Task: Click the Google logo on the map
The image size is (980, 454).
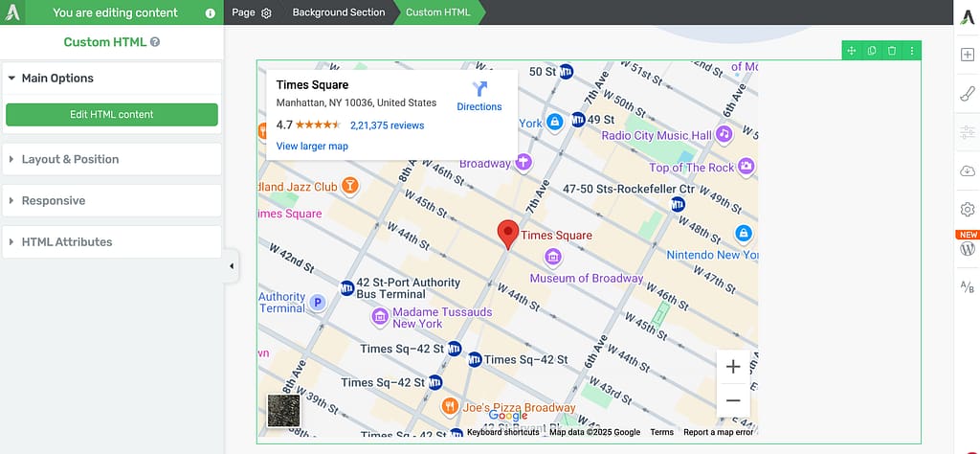Action: point(508,416)
